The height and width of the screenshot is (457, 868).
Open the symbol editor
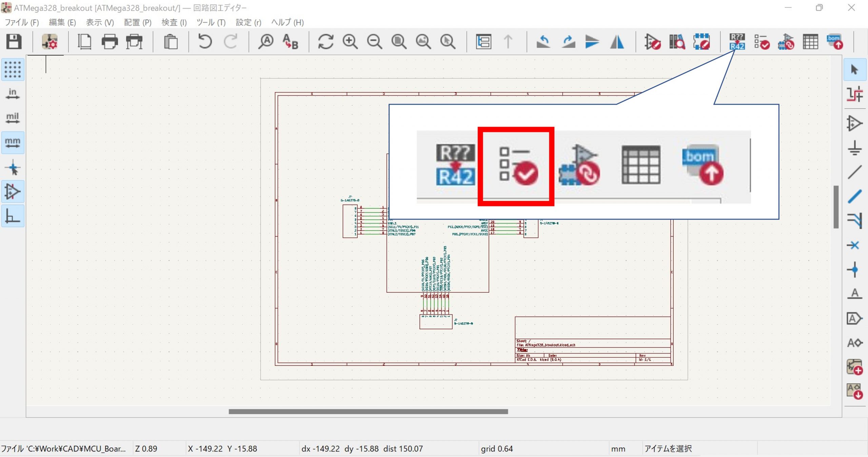pyautogui.click(x=652, y=42)
